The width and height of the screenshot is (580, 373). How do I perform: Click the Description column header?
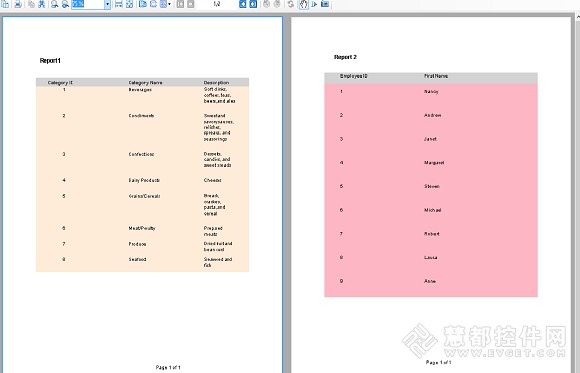216,83
